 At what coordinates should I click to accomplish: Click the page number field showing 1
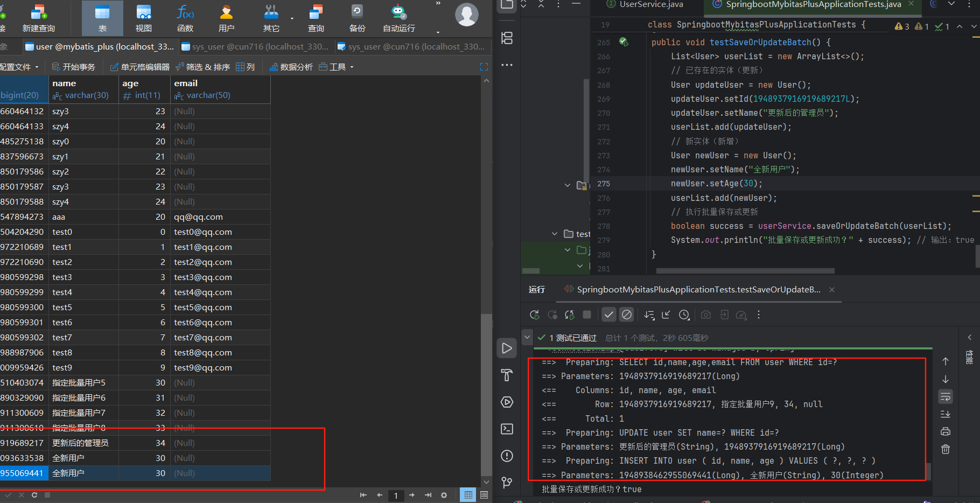(x=396, y=495)
